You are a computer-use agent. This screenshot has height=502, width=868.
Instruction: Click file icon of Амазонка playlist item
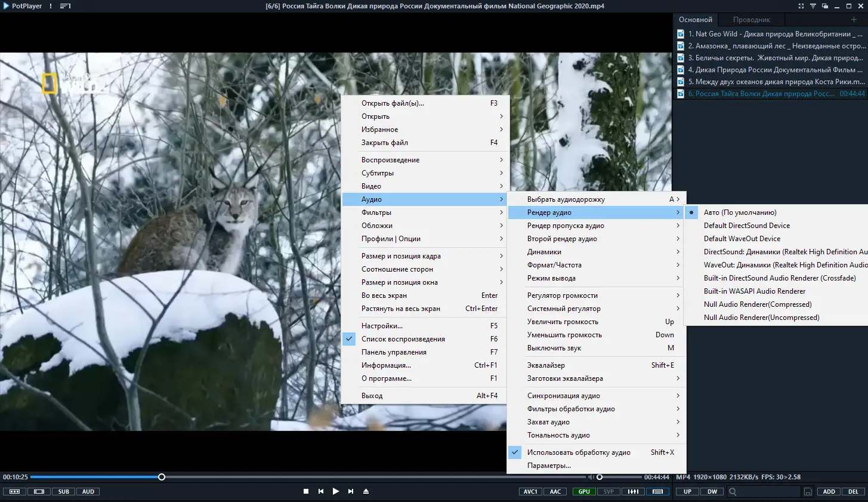pyautogui.click(x=681, y=46)
